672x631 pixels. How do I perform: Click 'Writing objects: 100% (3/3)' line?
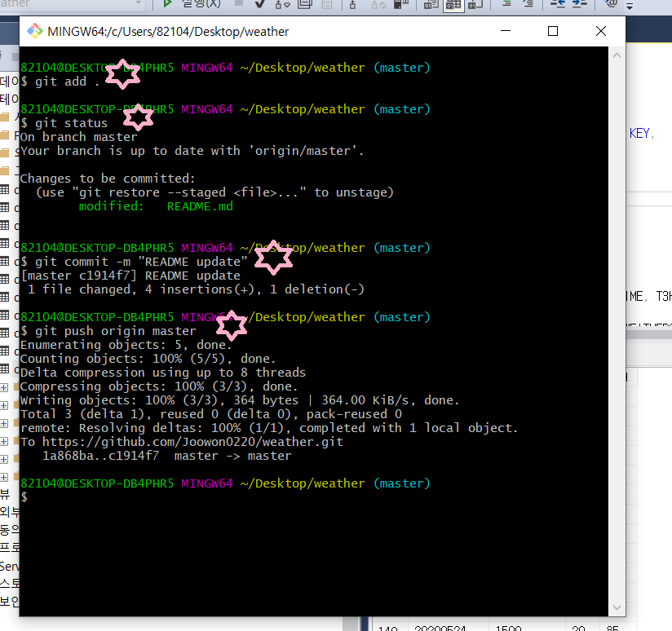click(x=239, y=400)
